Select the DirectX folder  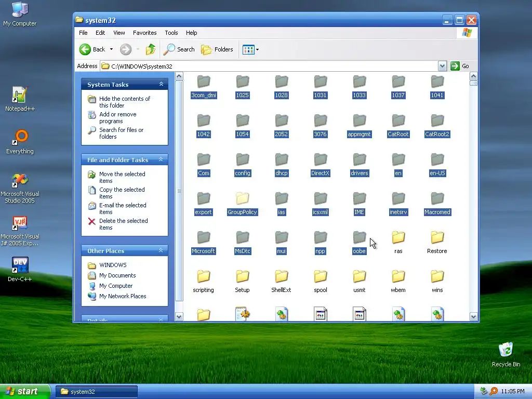(x=320, y=165)
